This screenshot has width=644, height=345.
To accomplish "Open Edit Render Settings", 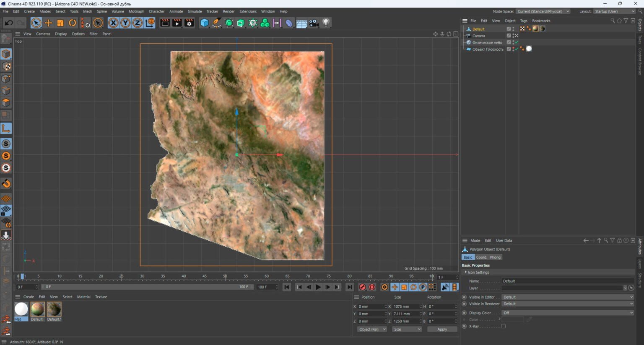I will pos(190,23).
